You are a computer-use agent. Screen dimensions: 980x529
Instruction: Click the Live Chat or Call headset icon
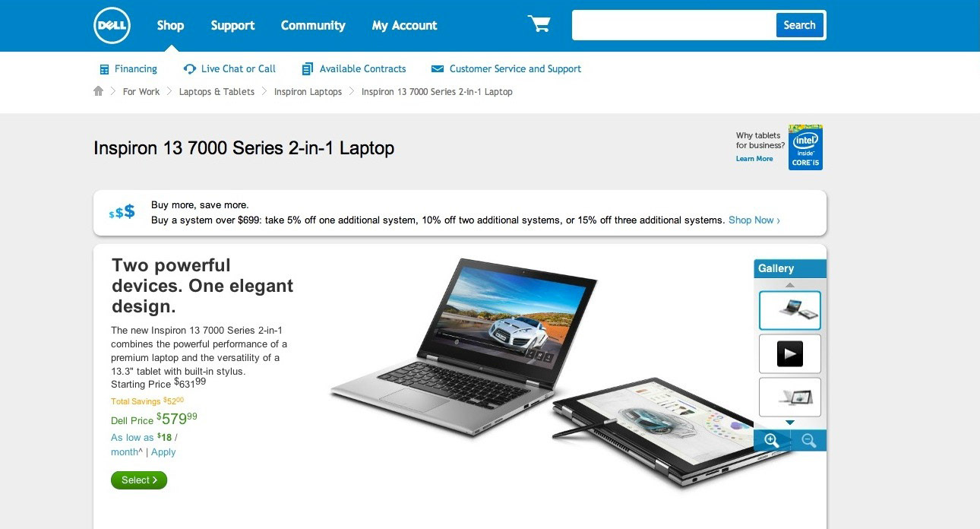click(190, 69)
